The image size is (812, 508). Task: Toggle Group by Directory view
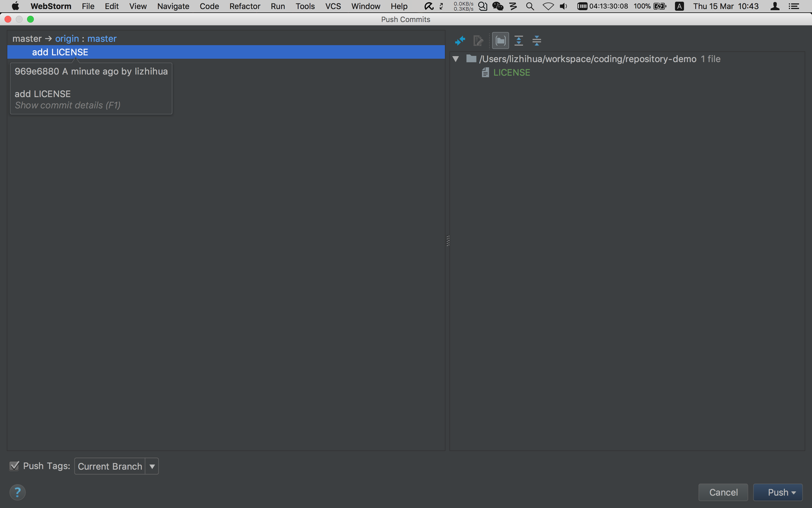[500, 40]
